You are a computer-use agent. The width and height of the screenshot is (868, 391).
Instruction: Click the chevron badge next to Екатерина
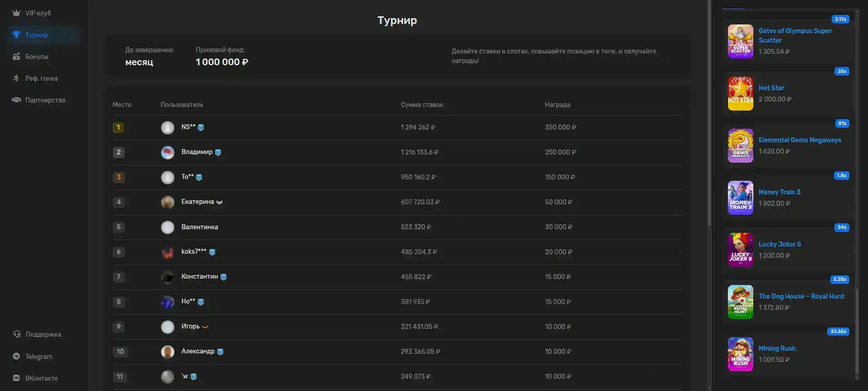pos(219,203)
